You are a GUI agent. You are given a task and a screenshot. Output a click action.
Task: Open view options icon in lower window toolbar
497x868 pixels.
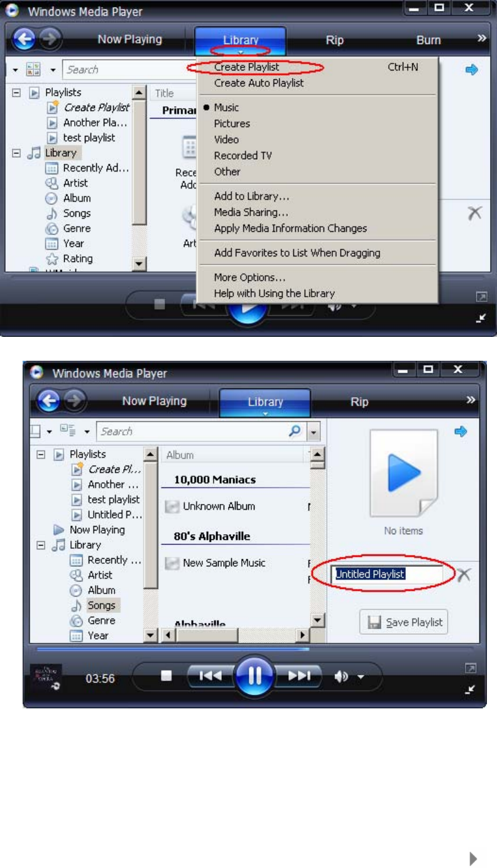tap(67, 431)
